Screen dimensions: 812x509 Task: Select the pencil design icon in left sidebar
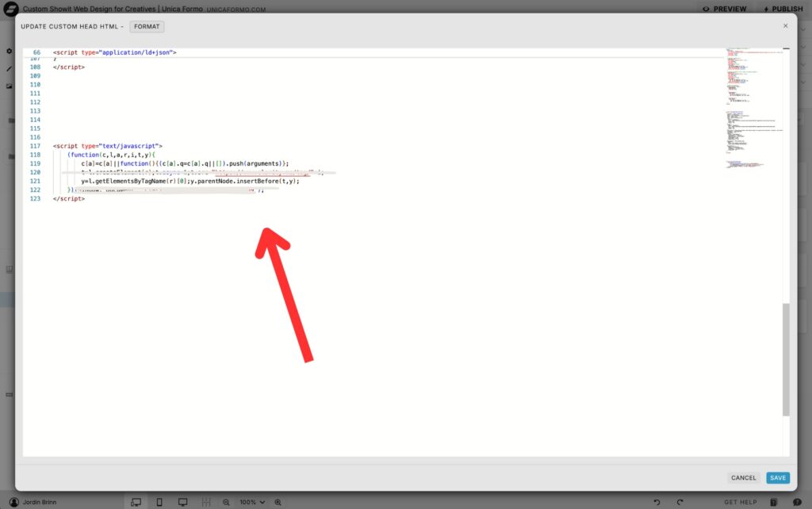click(9, 68)
